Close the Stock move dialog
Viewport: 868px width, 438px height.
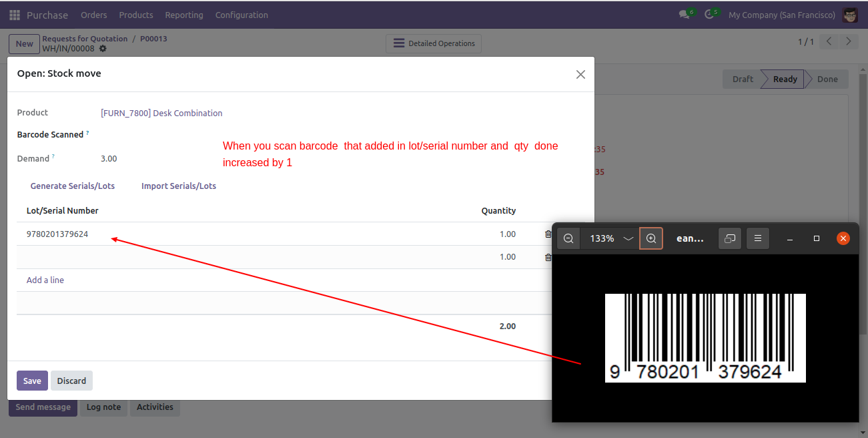pos(580,74)
